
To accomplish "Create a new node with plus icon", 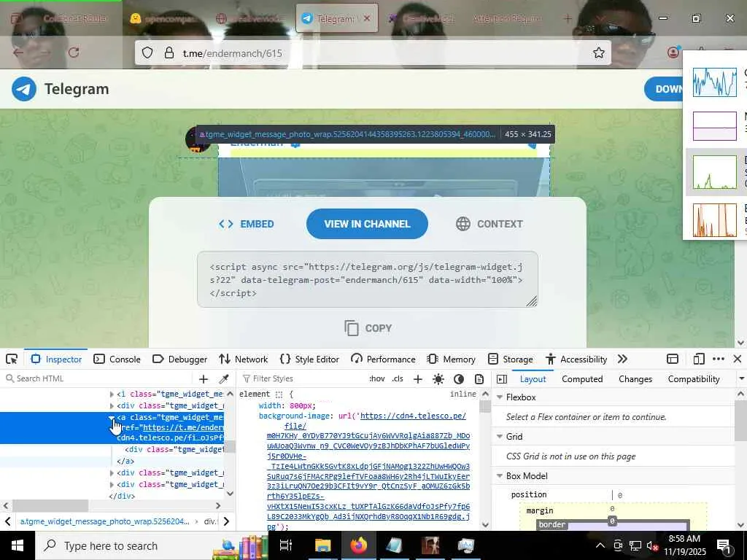I will (204, 378).
